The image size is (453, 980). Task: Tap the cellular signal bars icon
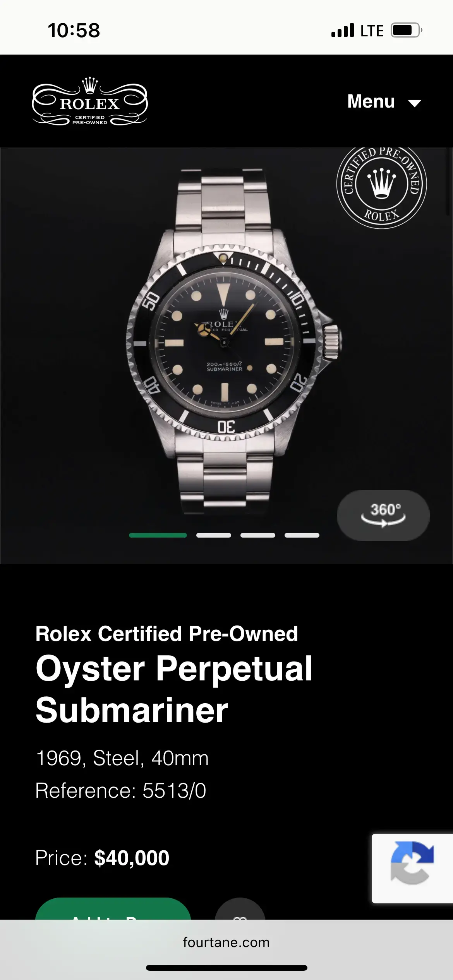click(343, 30)
